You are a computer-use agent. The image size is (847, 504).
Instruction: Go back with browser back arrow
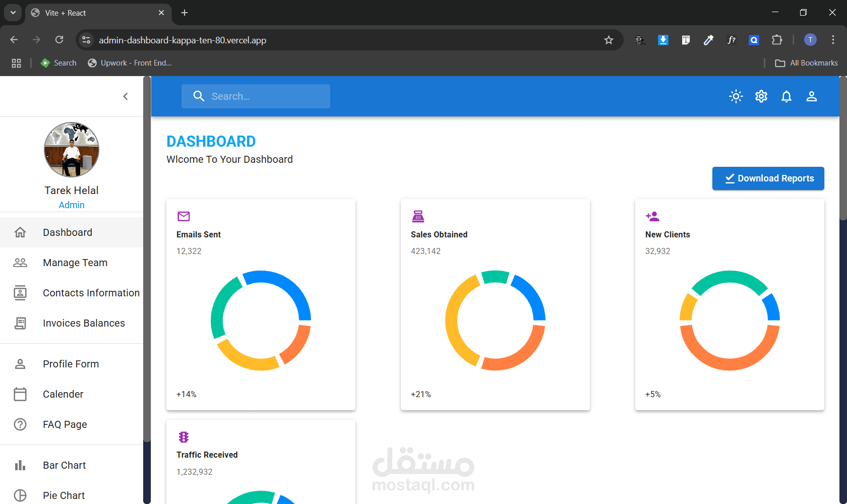(x=14, y=40)
